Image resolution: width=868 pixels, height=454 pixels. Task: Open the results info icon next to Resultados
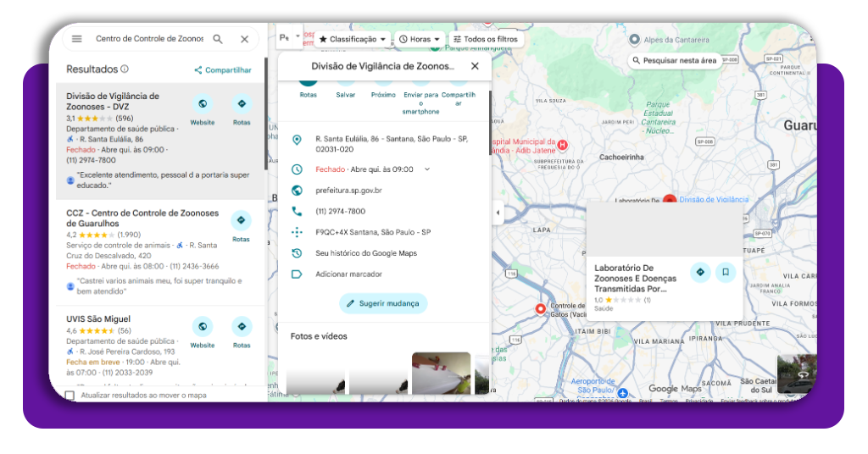click(125, 69)
